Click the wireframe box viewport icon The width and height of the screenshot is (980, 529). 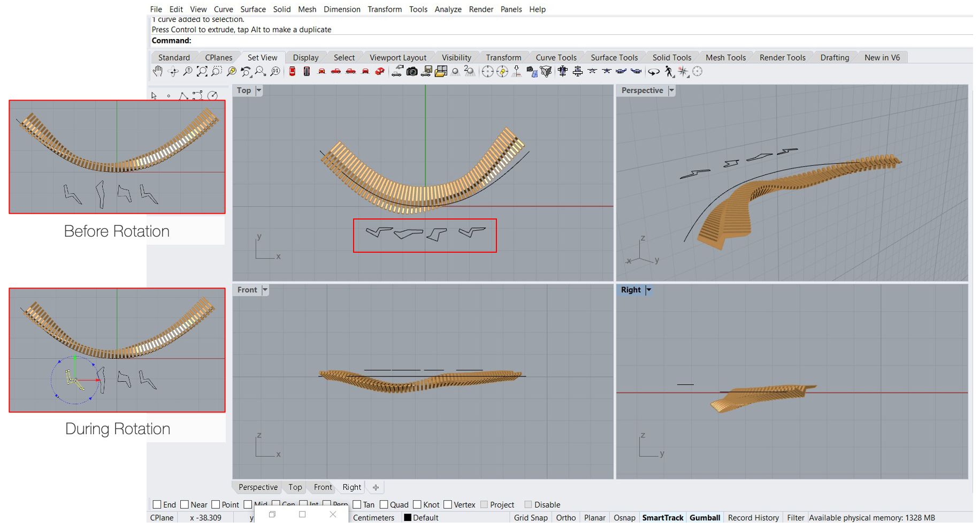546,71
